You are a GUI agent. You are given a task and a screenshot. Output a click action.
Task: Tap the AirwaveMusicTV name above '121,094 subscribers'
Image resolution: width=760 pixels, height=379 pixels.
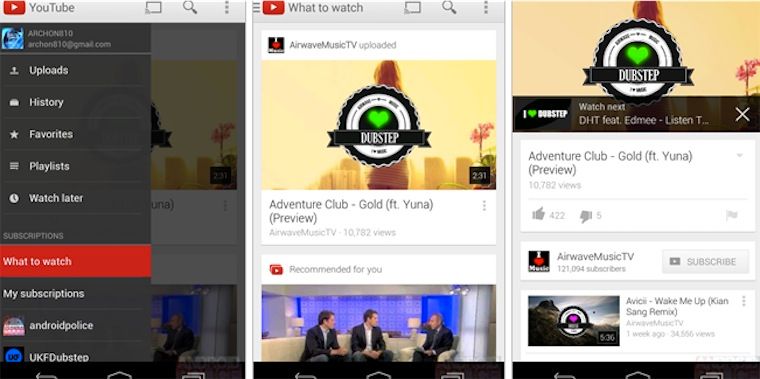[x=595, y=256]
